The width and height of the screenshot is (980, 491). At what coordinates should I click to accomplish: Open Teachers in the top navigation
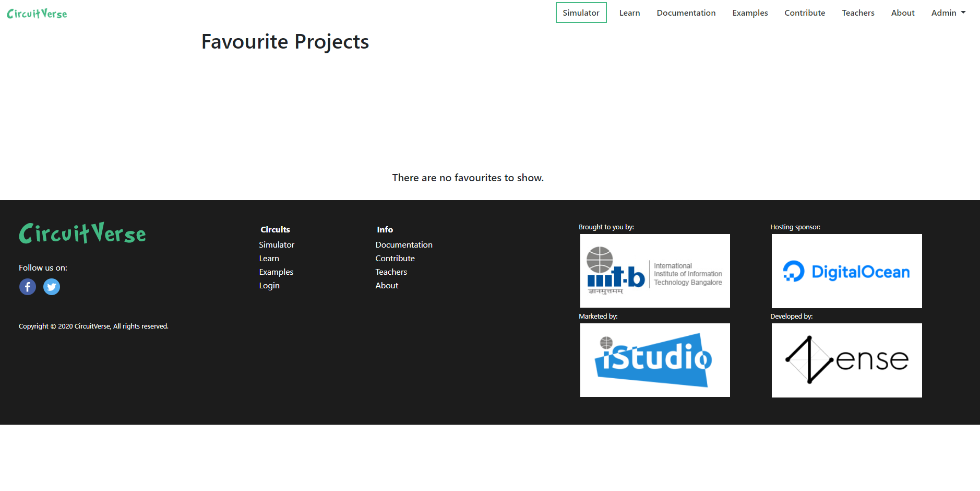click(858, 13)
